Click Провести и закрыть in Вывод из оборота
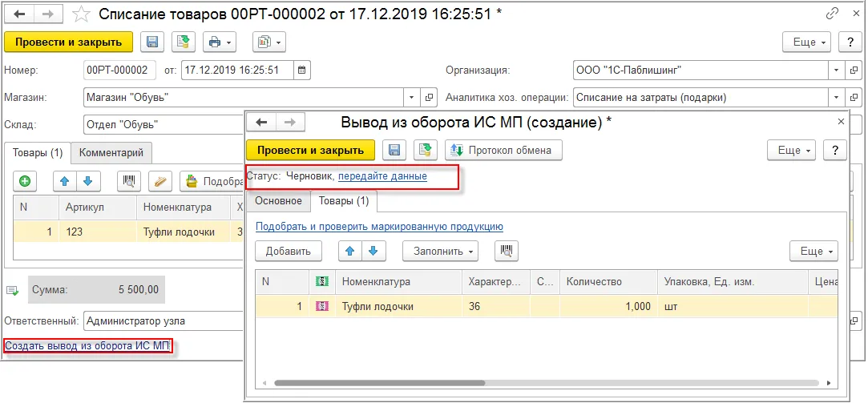 click(310, 150)
